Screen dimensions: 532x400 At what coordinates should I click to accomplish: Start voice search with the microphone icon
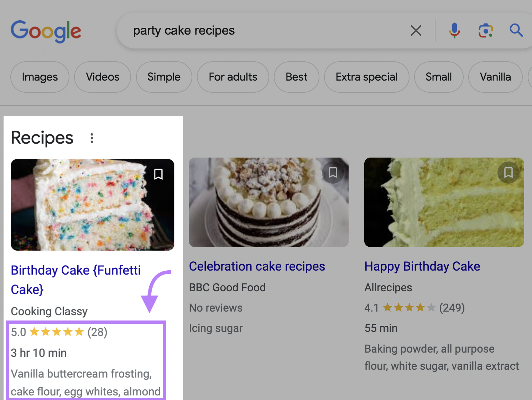pos(454,31)
